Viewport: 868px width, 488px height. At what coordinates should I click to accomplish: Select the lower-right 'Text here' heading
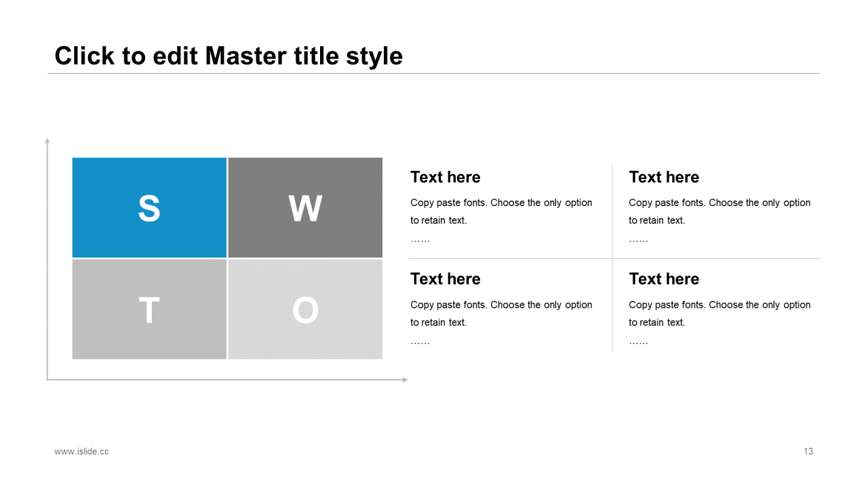click(664, 279)
